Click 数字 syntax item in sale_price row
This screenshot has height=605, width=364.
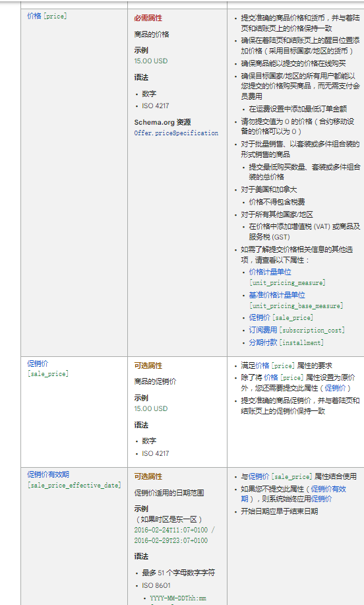click(x=149, y=441)
